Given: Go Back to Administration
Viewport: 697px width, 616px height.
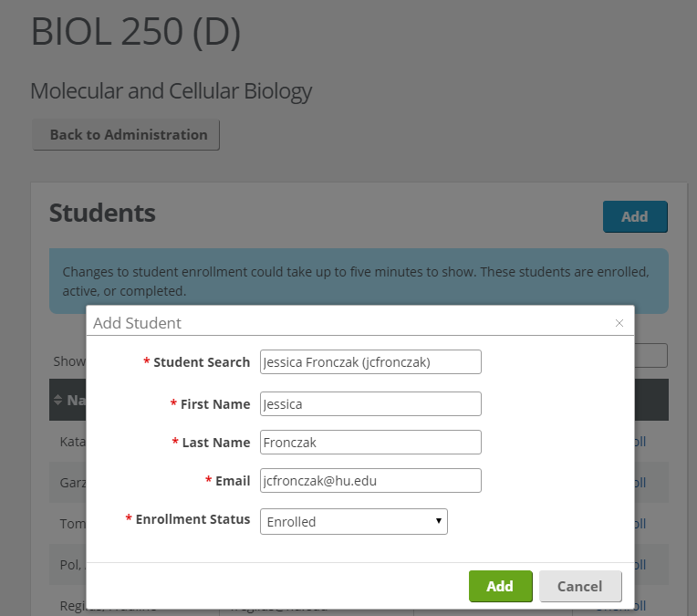Looking at the screenshot, I should 126,135.
